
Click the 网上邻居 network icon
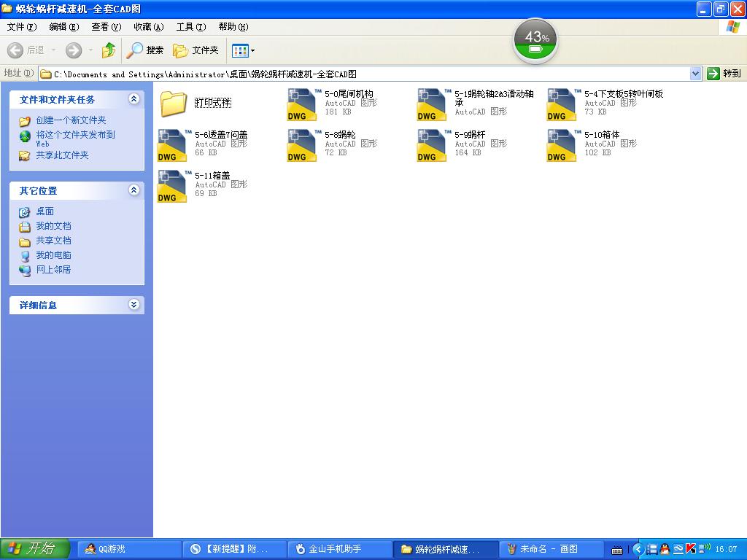click(x=24, y=271)
